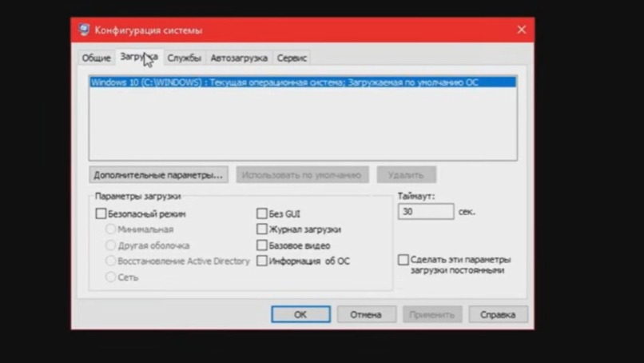Open Дополнительные параметры advanced options
The width and height of the screenshot is (644, 363).
[x=158, y=174]
